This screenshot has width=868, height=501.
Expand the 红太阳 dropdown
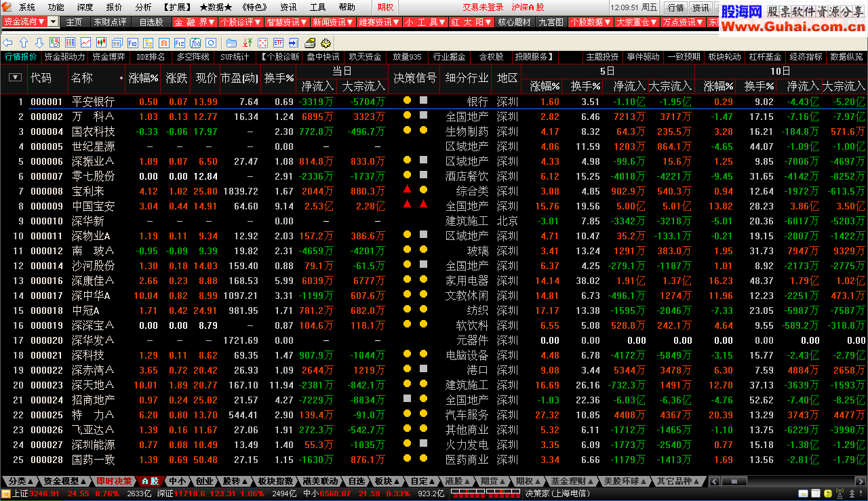tap(472, 22)
